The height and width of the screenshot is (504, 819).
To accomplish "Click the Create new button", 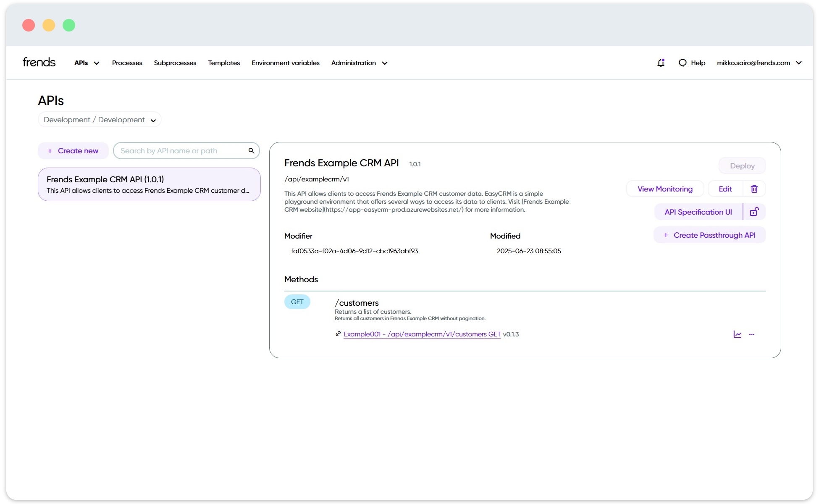I will coord(73,151).
